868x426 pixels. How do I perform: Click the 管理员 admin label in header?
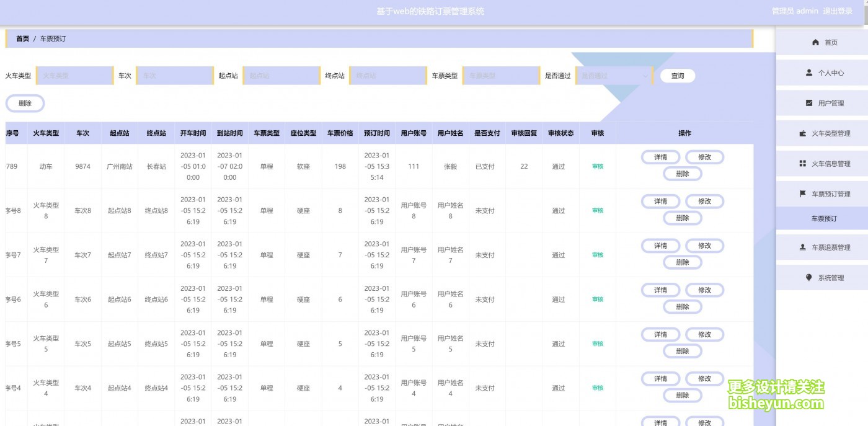[795, 11]
